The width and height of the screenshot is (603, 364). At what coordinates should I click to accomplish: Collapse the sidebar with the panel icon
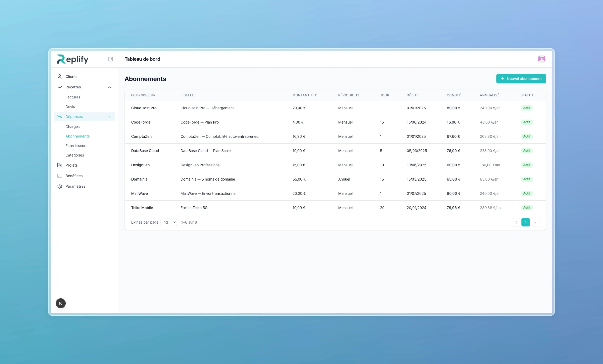click(x=111, y=59)
